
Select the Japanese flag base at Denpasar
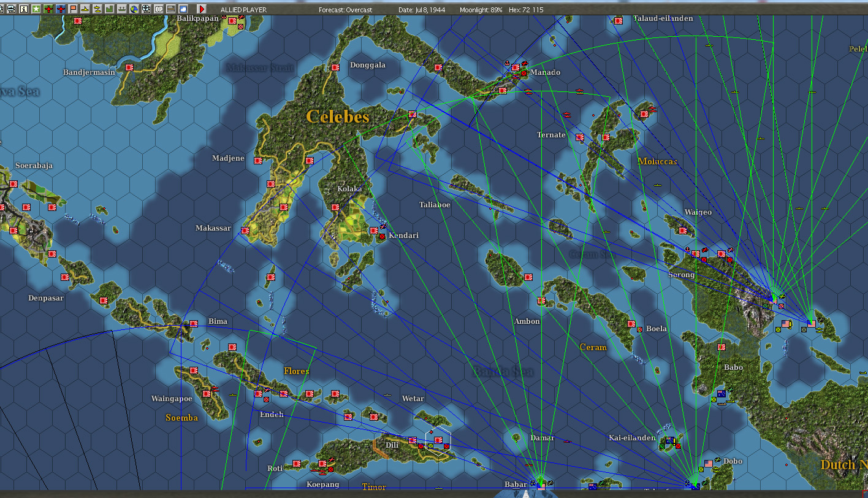point(65,277)
